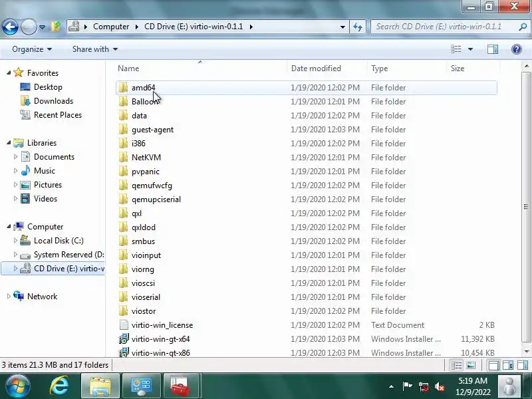The image size is (532, 399).
Task: Select the data folder icon
Action: [x=124, y=116]
